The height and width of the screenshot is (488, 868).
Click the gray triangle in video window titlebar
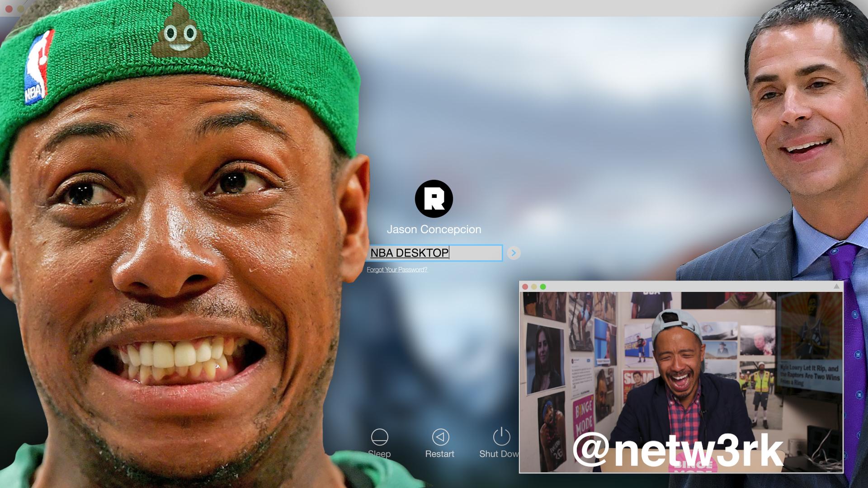click(836, 286)
